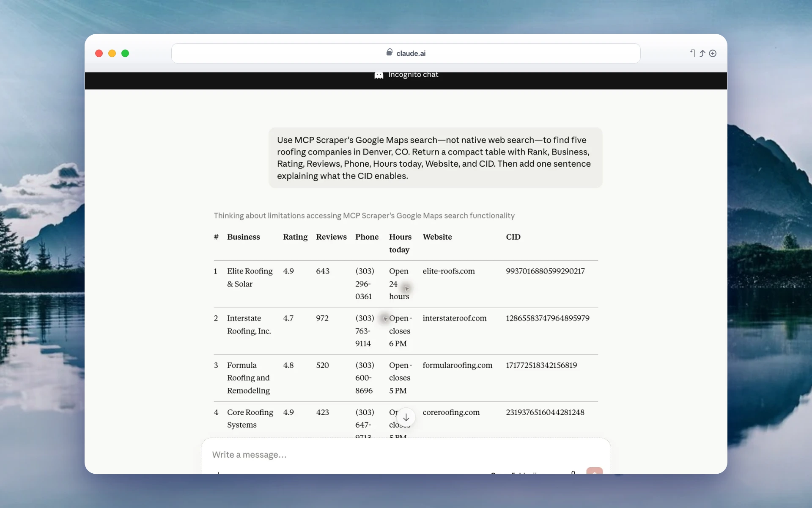Screen dimensions: 812x508
Task: Click the review count 520
Action: [322, 365]
